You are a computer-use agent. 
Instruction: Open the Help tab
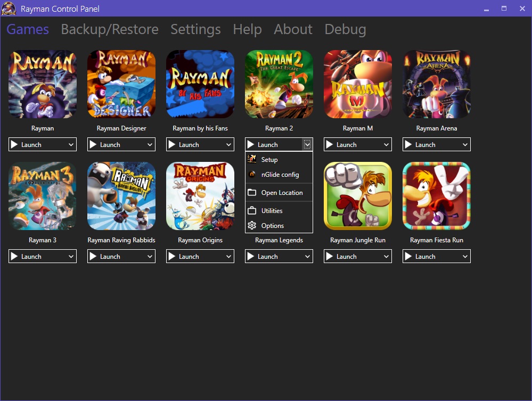(x=247, y=29)
